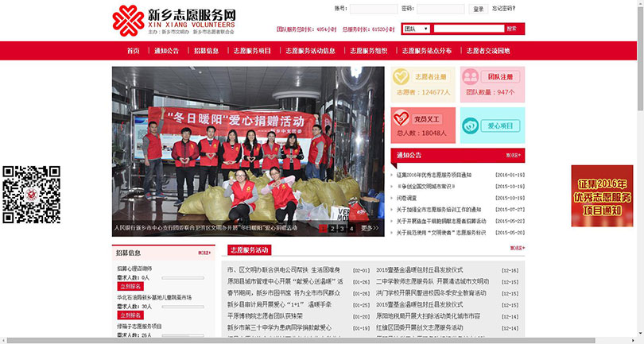
Task: Click the 账号 account input field
Action: click(374, 9)
